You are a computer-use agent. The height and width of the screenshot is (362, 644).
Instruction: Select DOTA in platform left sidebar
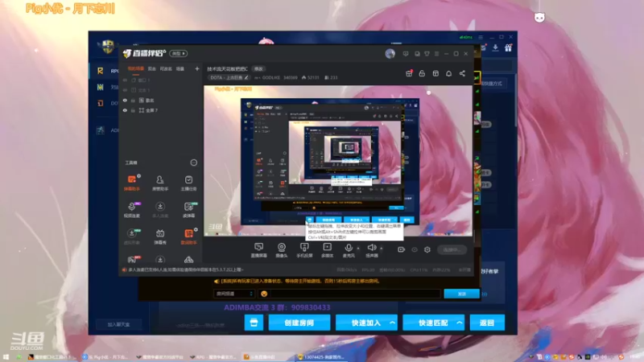point(108,103)
